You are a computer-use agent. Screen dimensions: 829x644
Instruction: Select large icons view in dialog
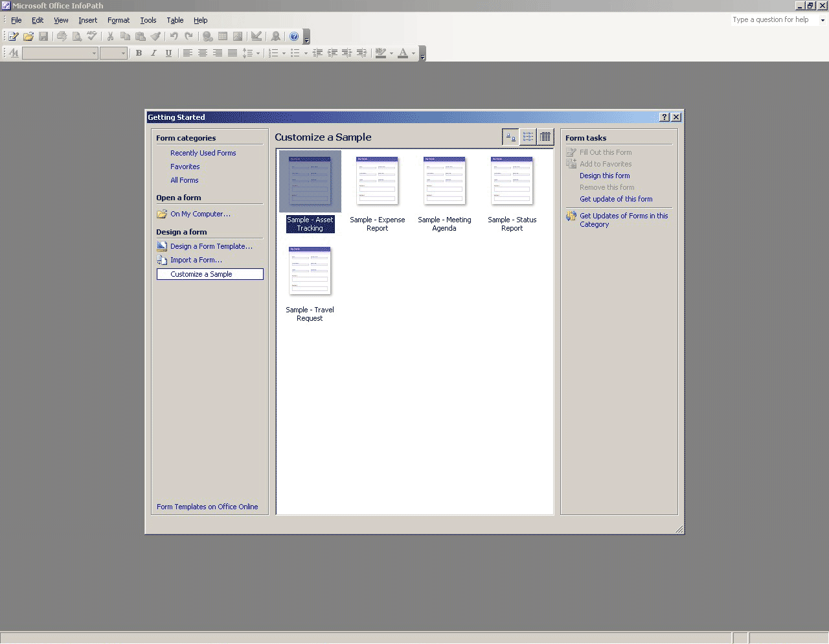point(510,137)
